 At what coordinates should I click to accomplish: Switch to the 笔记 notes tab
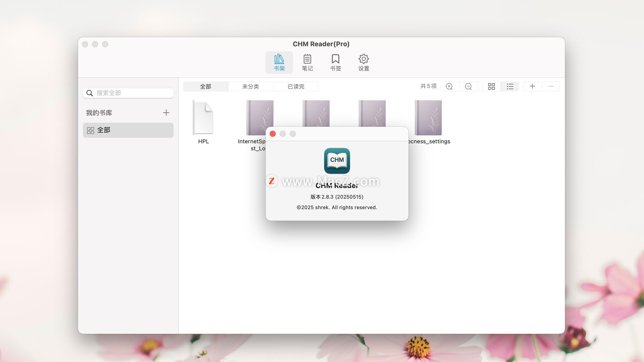(307, 63)
